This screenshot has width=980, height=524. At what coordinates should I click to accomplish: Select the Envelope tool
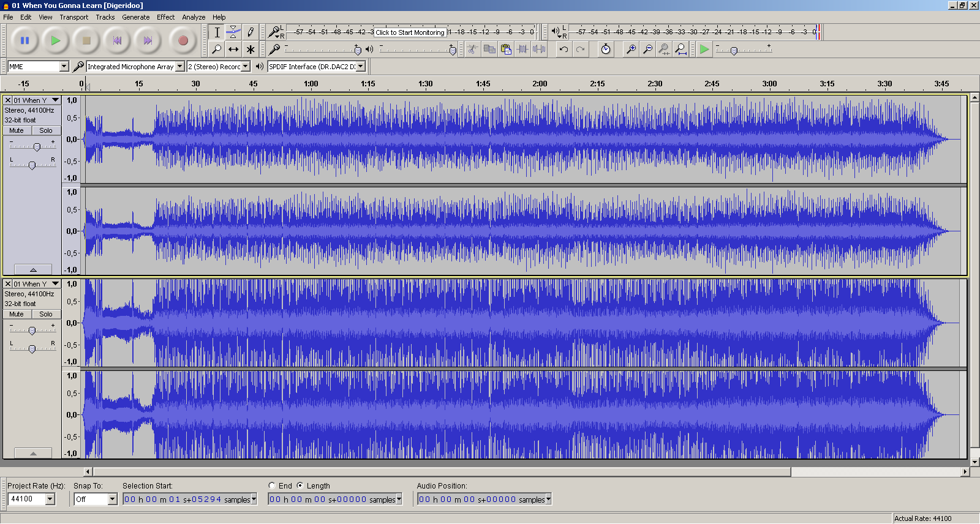click(233, 32)
